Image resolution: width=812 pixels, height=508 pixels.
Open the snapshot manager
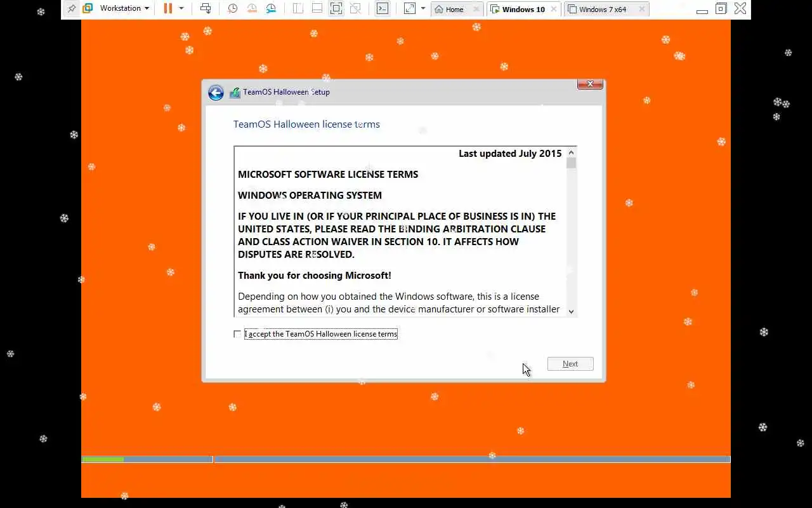pos(271,9)
